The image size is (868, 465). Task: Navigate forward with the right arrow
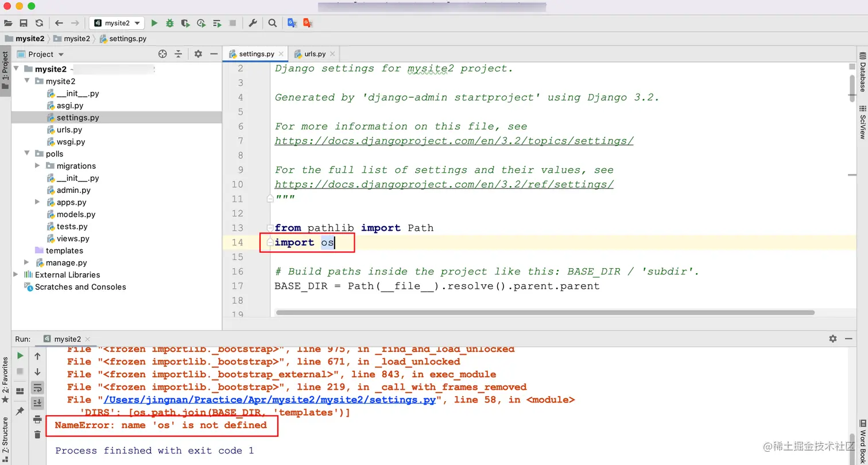point(75,23)
